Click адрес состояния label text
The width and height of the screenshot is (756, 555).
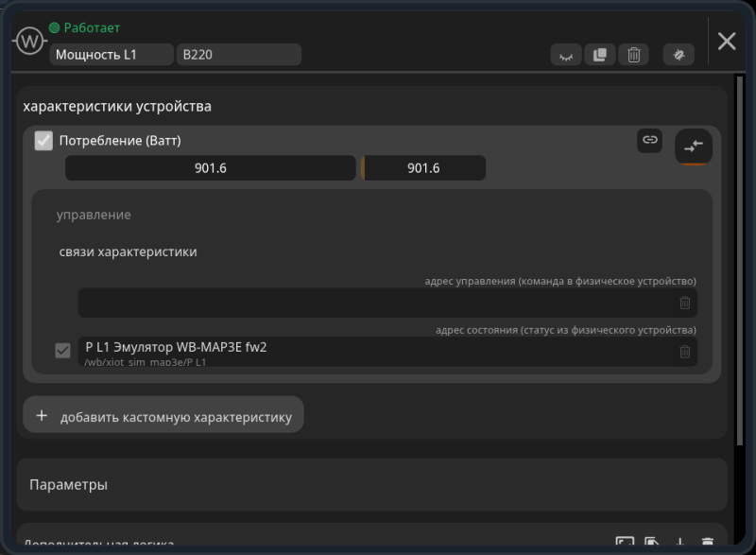pyautogui.click(x=566, y=330)
